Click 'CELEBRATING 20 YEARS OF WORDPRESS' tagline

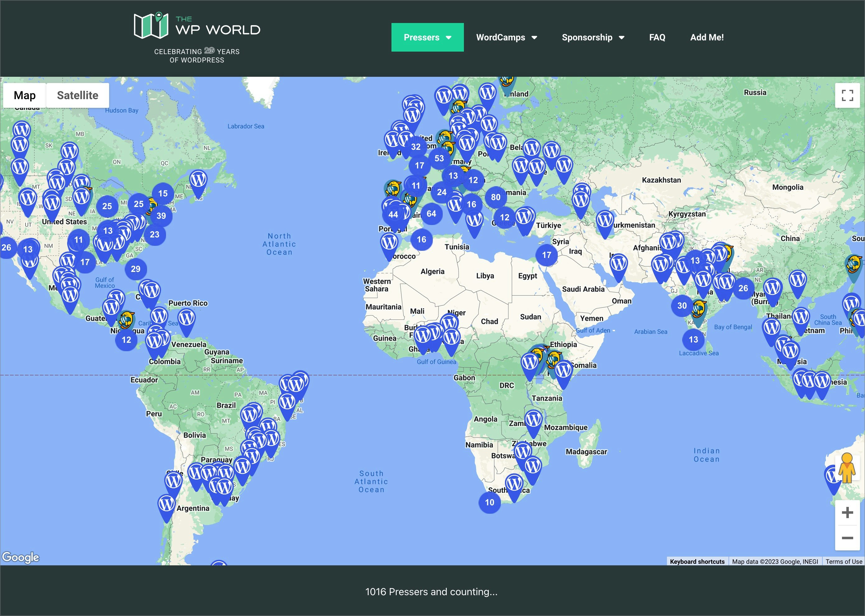pos(197,55)
